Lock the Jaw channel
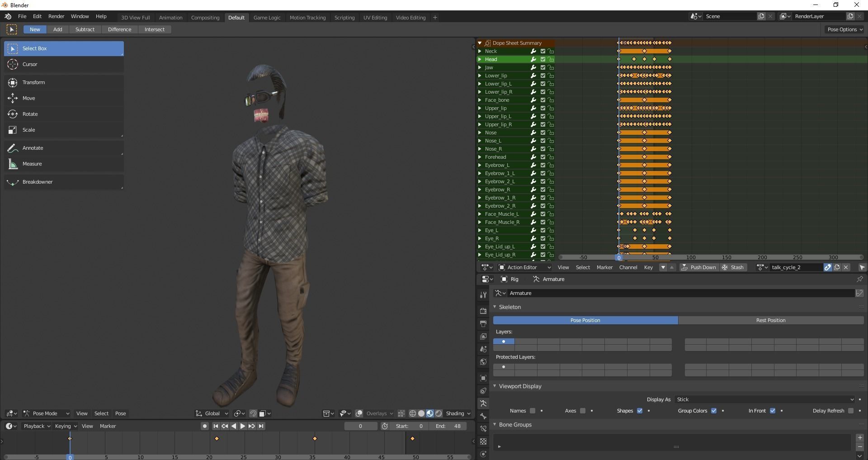 tap(551, 67)
